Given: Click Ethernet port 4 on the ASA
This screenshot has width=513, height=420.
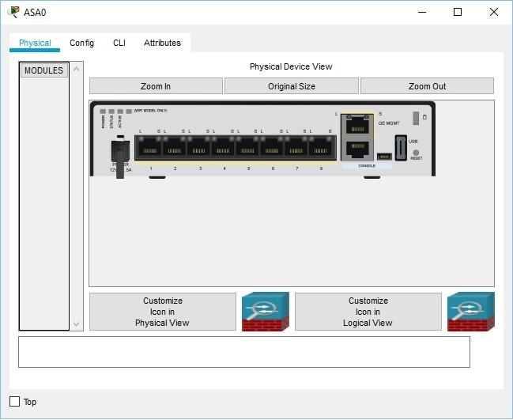Looking at the screenshot, I should (x=223, y=148).
